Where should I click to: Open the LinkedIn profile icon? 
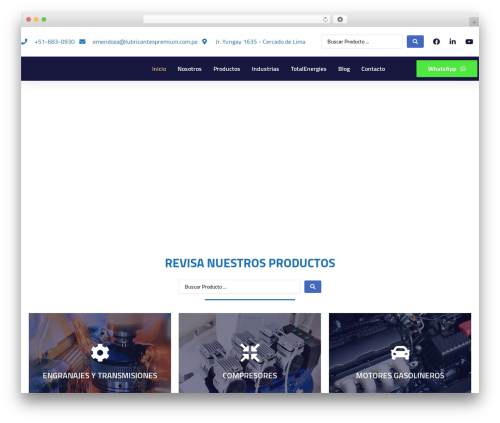(x=453, y=41)
